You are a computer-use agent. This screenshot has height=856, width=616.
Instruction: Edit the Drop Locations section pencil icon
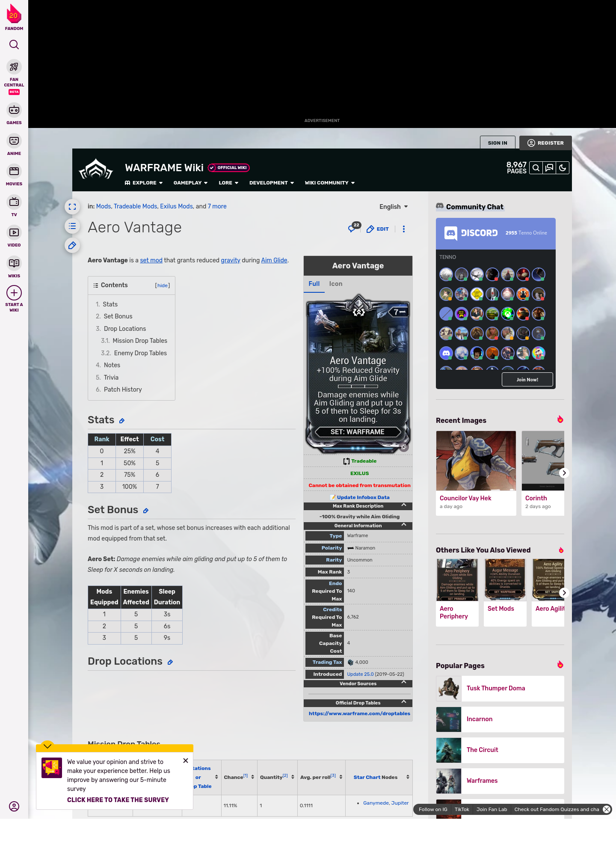coord(170,663)
